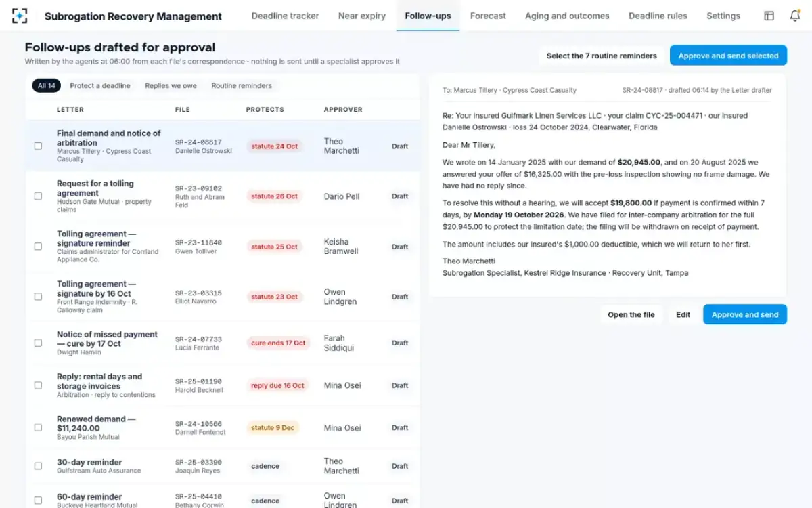Open file SR-23-09102

(x=198, y=188)
